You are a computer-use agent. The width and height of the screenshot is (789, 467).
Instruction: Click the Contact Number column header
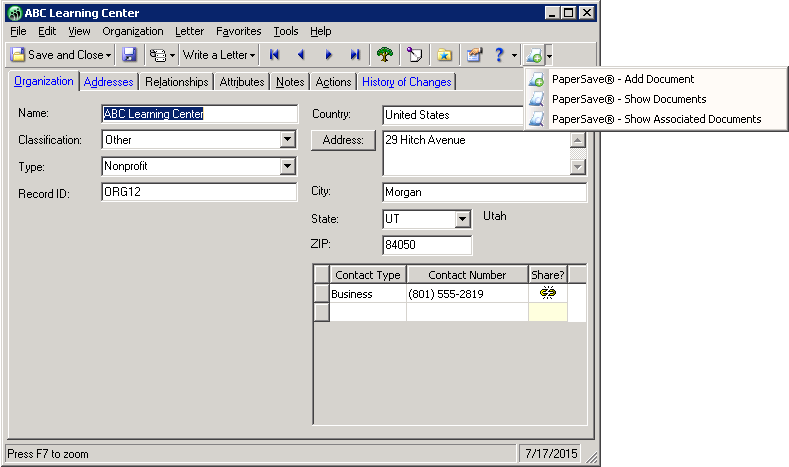point(467,275)
